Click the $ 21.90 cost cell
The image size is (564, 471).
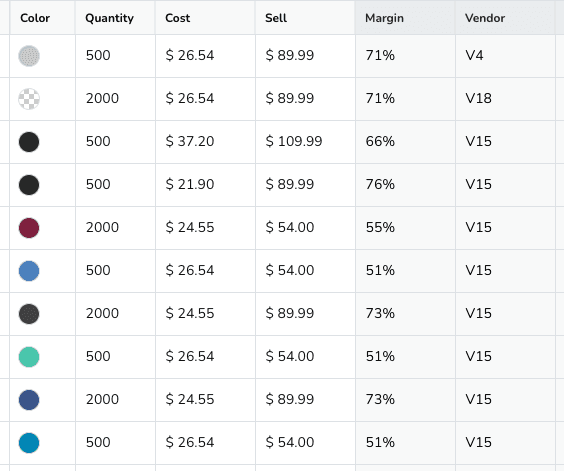pyautogui.click(x=205, y=185)
